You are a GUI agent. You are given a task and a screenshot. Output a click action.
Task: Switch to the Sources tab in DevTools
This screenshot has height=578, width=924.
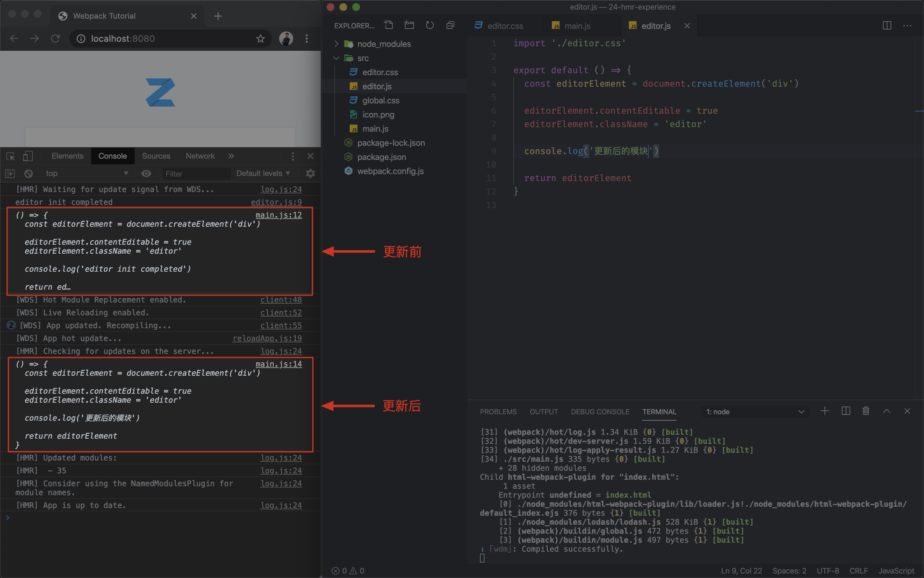[156, 156]
